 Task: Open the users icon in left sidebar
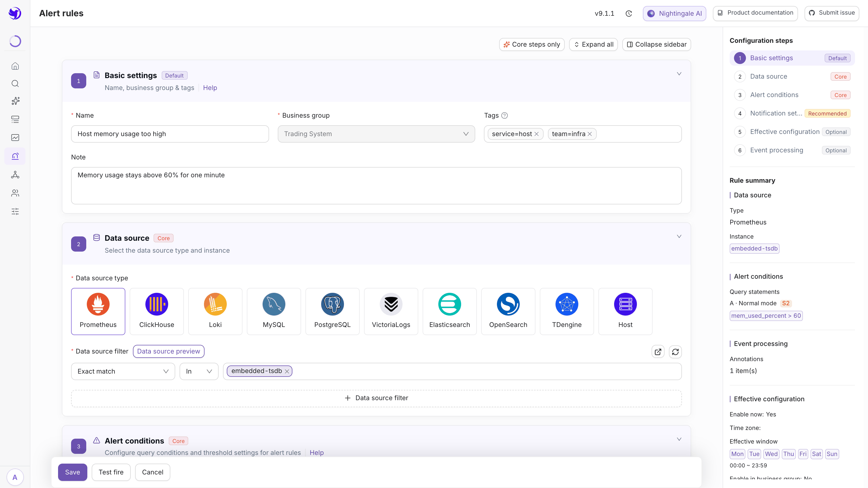coord(15,193)
